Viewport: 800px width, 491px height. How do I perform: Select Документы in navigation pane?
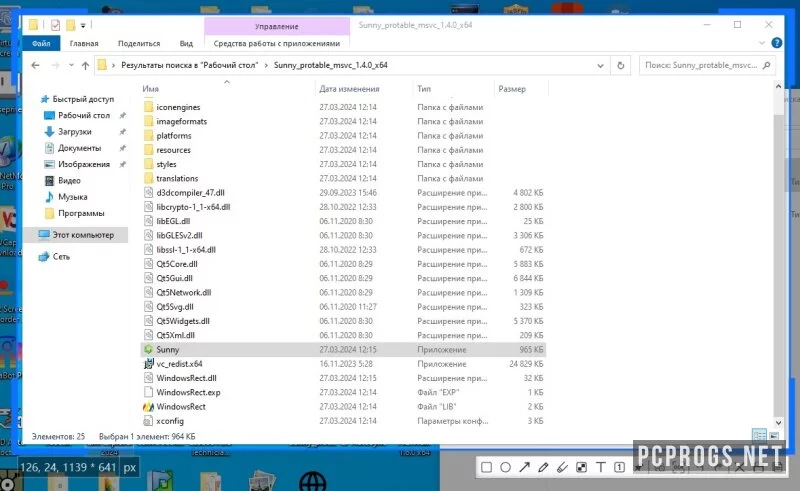pyautogui.click(x=80, y=148)
